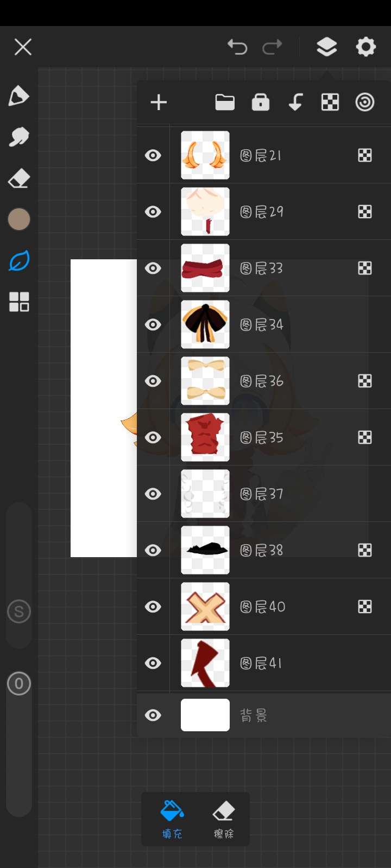Click the undo arrow

pos(237,47)
